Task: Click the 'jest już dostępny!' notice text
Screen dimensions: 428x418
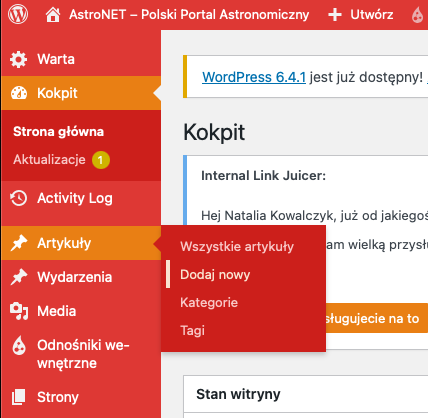Action: [x=366, y=77]
